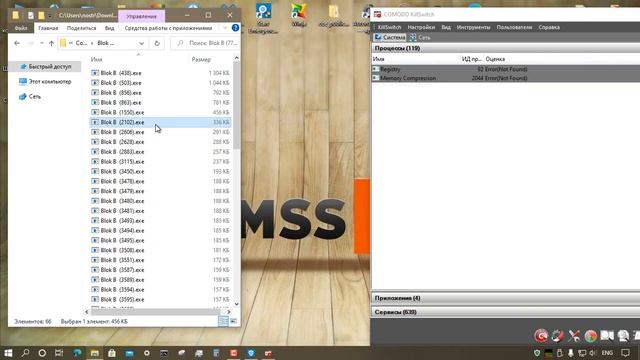Click the This PC monitor icon in the sidebar

(23, 82)
